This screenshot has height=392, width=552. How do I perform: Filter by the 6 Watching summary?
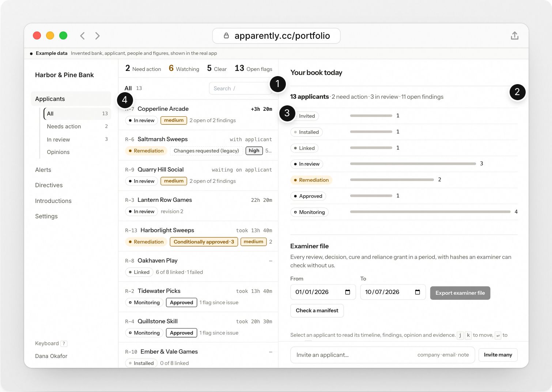click(184, 68)
